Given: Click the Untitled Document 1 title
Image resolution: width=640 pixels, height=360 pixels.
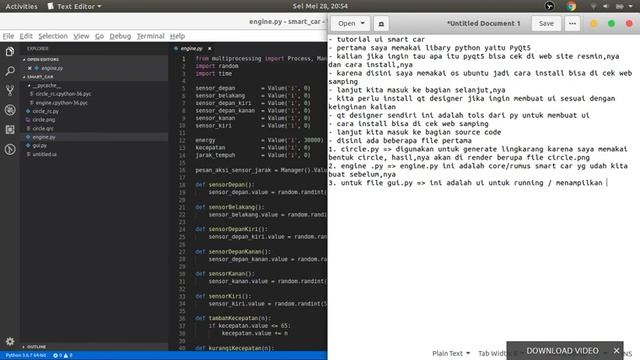Looking at the screenshot, I should pyautogui.click(x=484, y=24).
